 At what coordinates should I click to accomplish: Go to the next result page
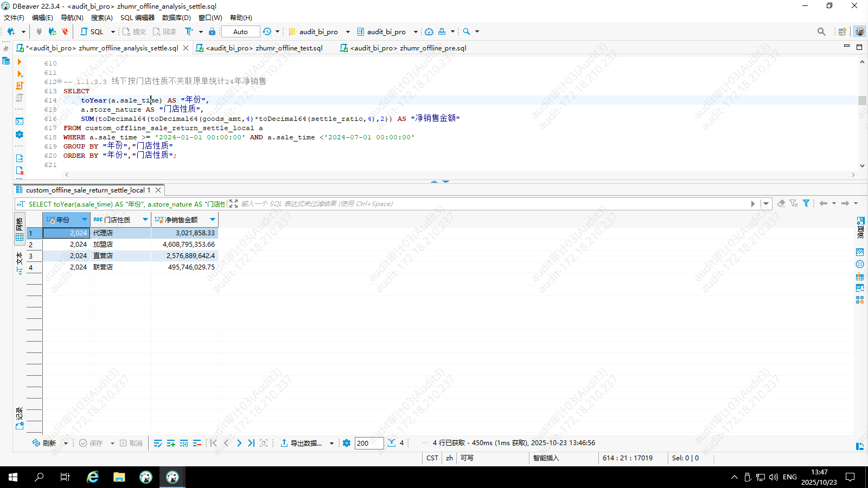[239, 443]
